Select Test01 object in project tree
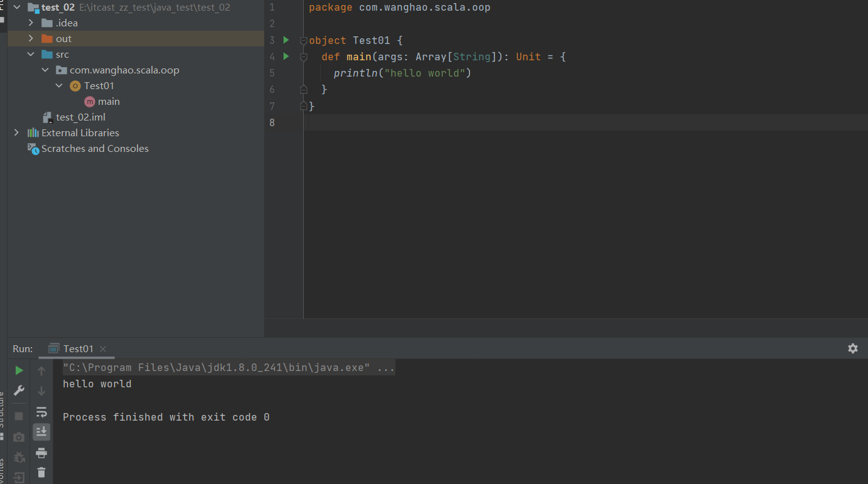The height and width of the screenshot is (484, 868). click(x=99, y=86)
